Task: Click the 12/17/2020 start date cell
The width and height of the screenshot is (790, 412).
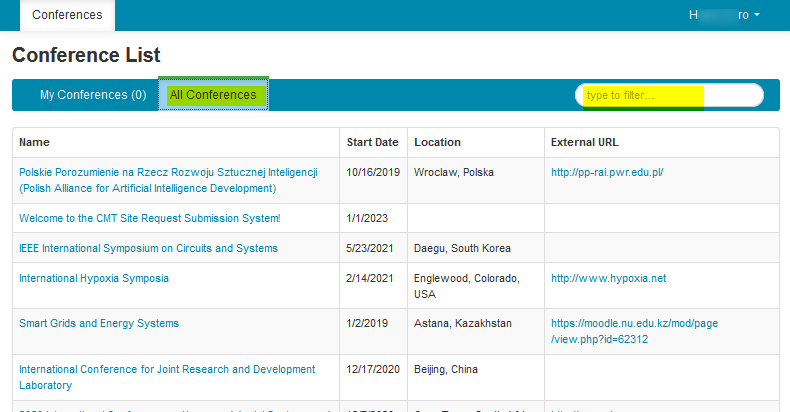Action: pyautogui.click(x=373, y=369)
